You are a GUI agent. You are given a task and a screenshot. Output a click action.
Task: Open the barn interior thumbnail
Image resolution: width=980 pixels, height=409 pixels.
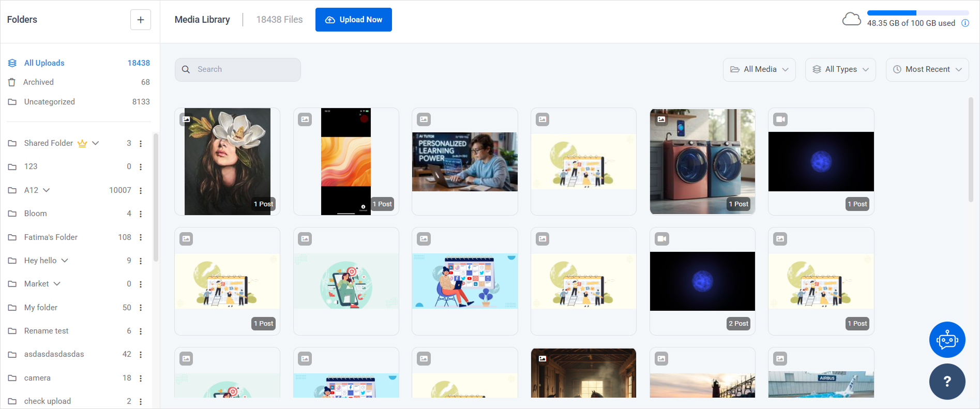pos(583,373)
